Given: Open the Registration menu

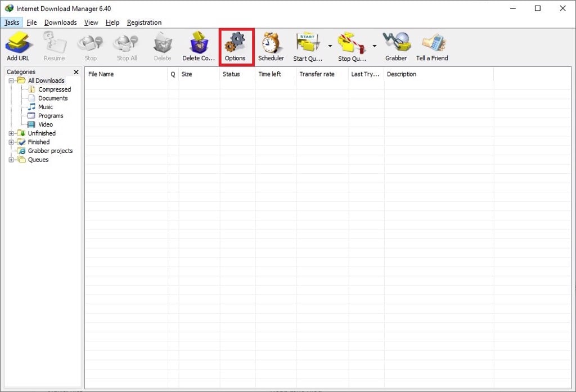Looking at the screenshot, I should pos(144,22).
